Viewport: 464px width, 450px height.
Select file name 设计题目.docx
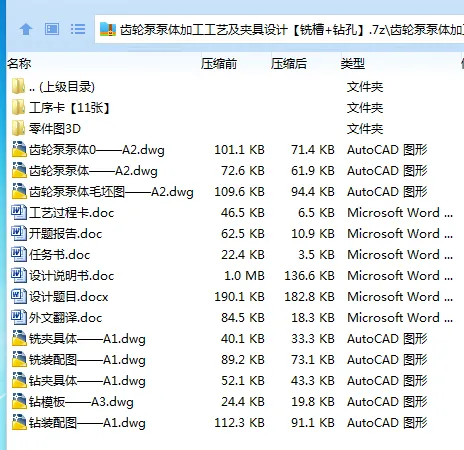coord(68,297)
